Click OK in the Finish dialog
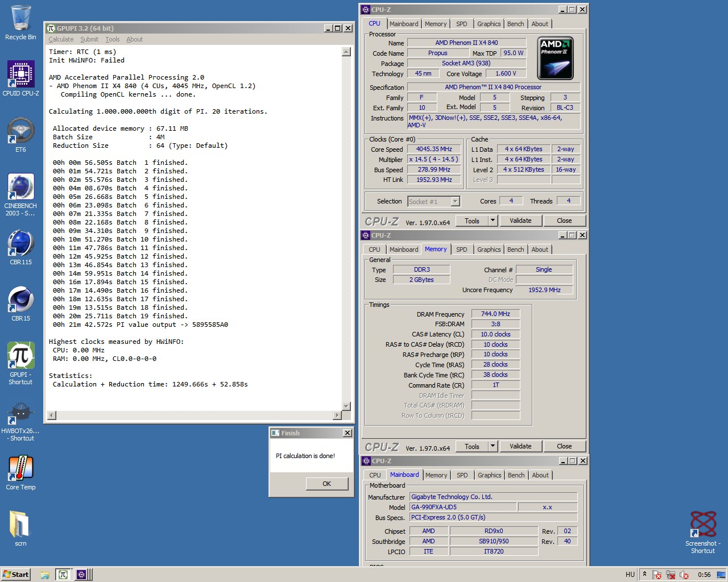The image size is (728, 582). point(326,484)
